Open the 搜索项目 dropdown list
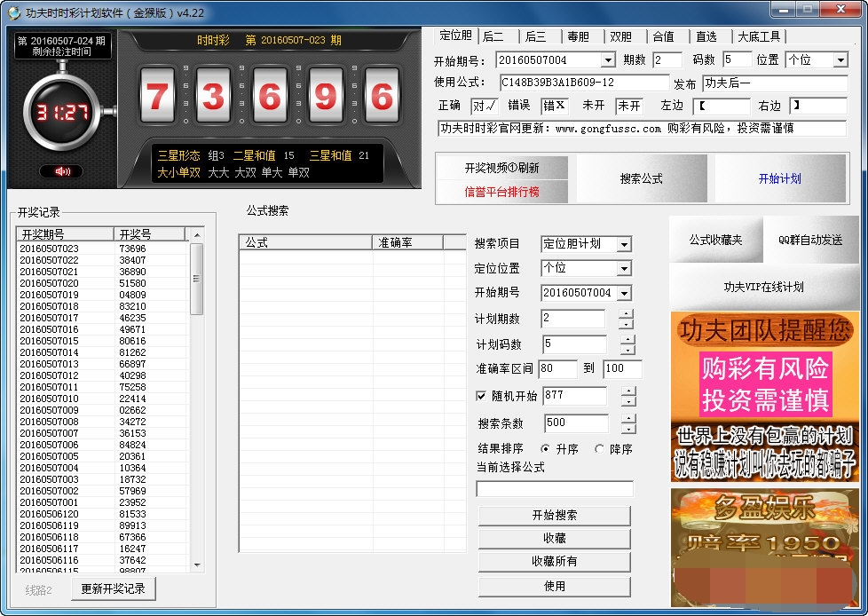Viewport: 868px width, 616px height. click(624, 244)
